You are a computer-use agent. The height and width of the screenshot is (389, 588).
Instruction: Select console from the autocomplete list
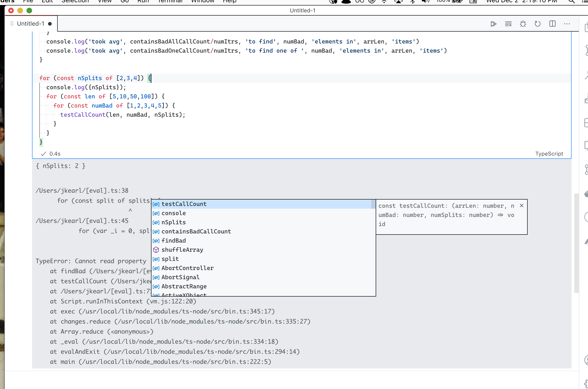[174, 213]
